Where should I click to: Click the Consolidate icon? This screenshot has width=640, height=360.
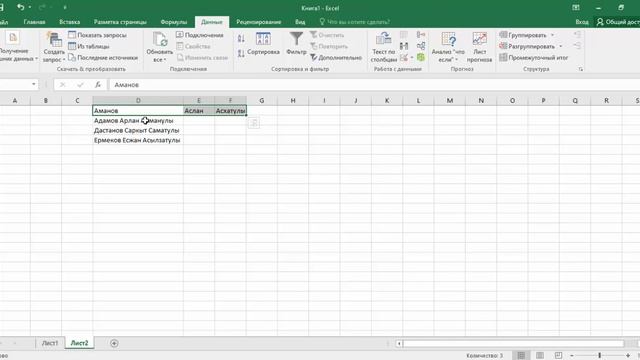click(421, 35)
